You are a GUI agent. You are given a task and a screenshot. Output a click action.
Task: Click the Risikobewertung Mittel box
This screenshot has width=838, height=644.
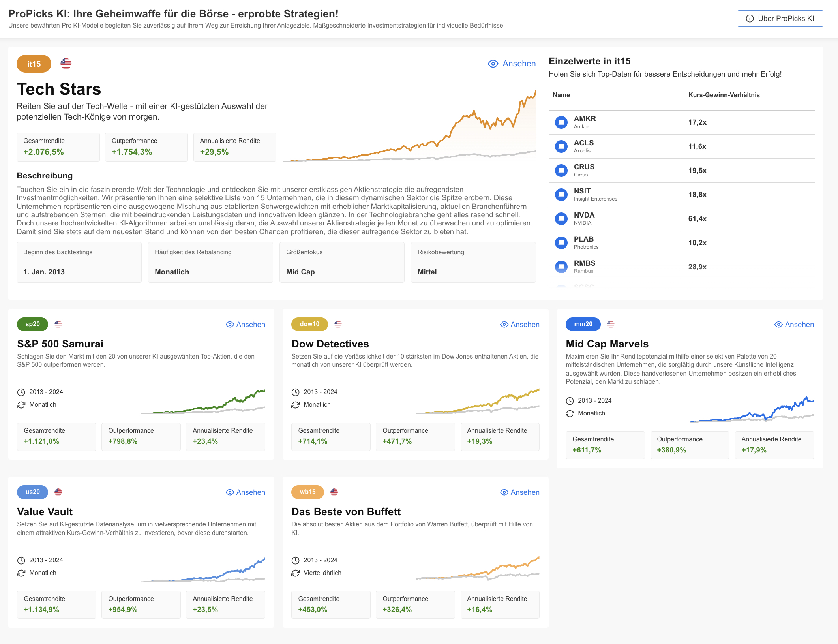(x=473, y=262)
